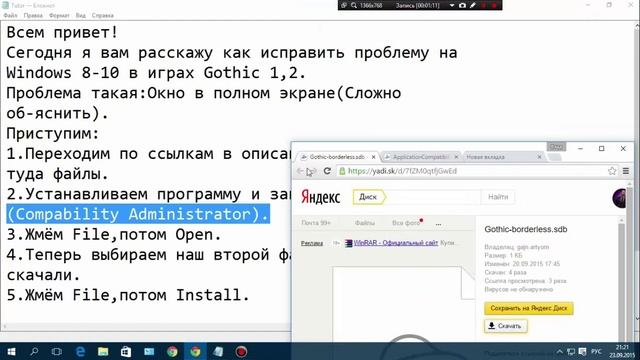
Task: Open the first Chrome taskbar icon
Action: coord(172,351)
